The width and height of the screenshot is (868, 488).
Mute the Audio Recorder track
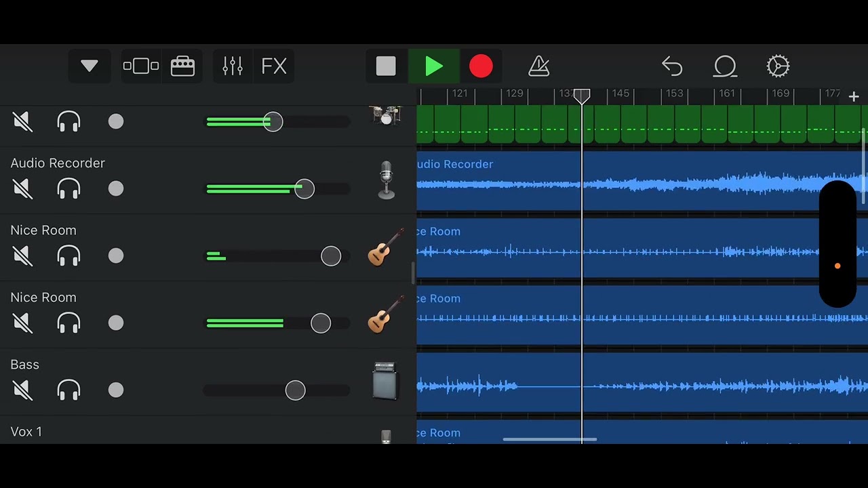coord(22,188)
